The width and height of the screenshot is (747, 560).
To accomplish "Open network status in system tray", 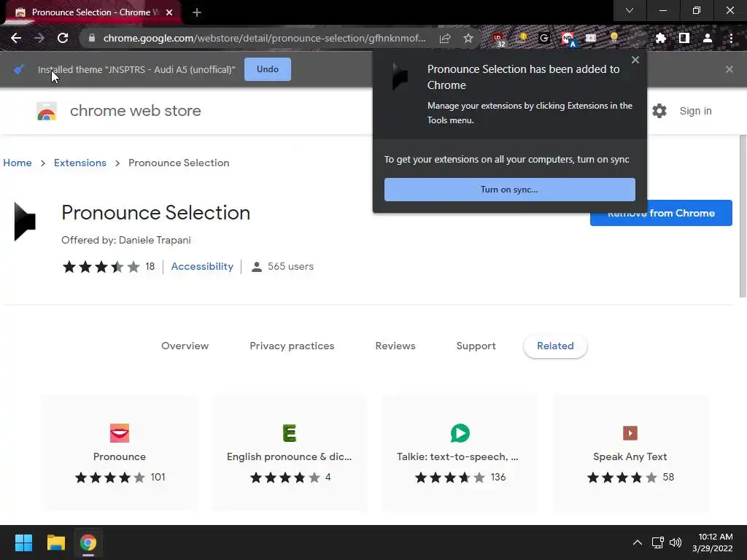I will [x=657, y=542].
